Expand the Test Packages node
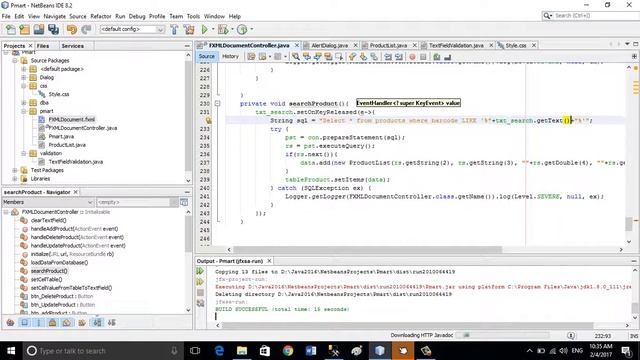The height and width of the screenshot is (360, 640). (x=15, y=170)
